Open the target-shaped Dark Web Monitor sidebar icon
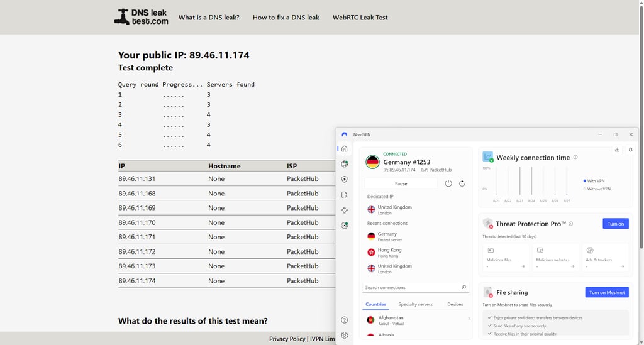 (x=344, y=225)
